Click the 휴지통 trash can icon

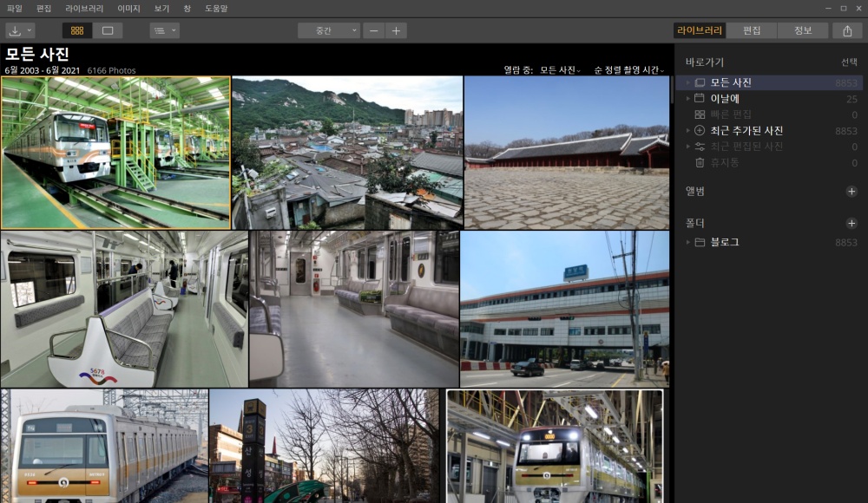(x=700, y=163)
